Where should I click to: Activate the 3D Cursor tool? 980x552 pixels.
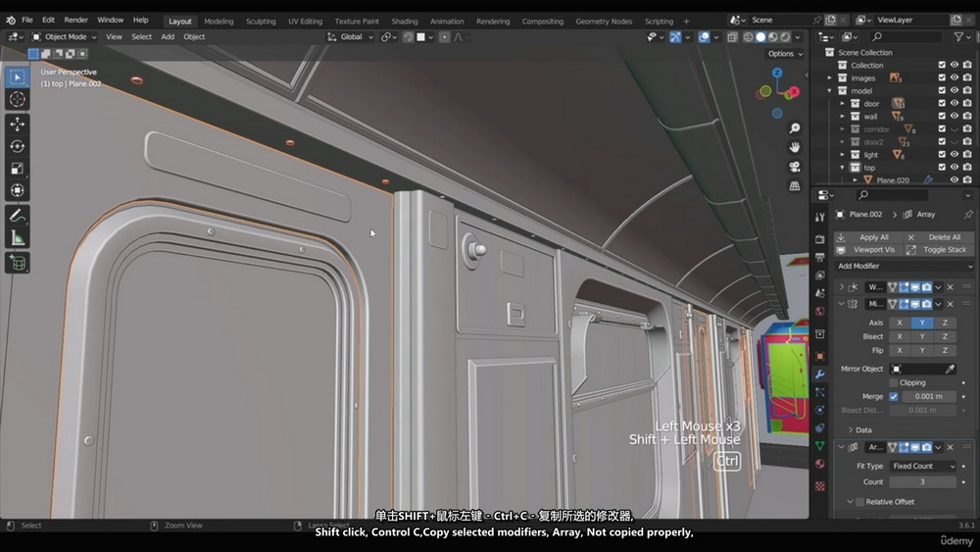click(17, 99)
